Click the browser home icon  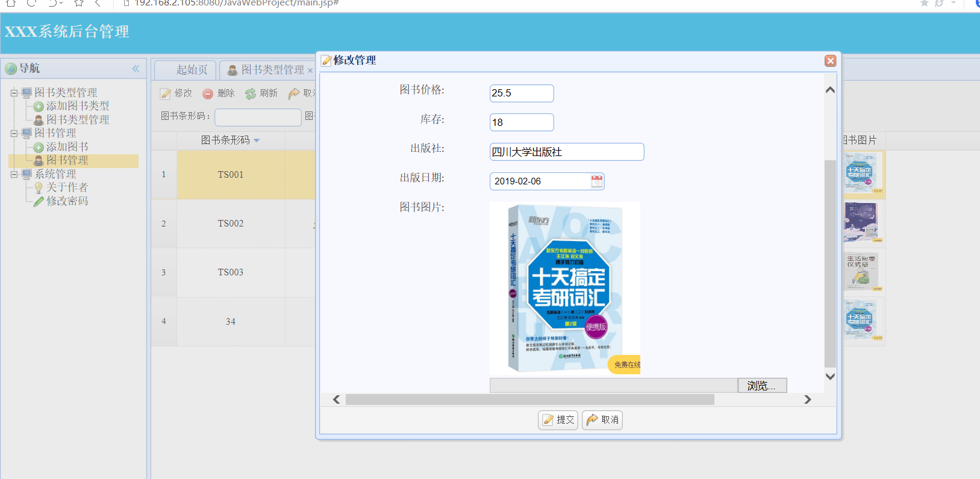coord(11,3)
